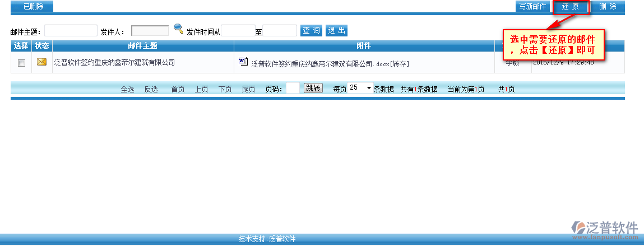The height and width of the screenshot is (246, 644).
Task: Open email subject 泛普软件签约重庆纳鑫帝尔建筑有限公司
Action: 114,62
